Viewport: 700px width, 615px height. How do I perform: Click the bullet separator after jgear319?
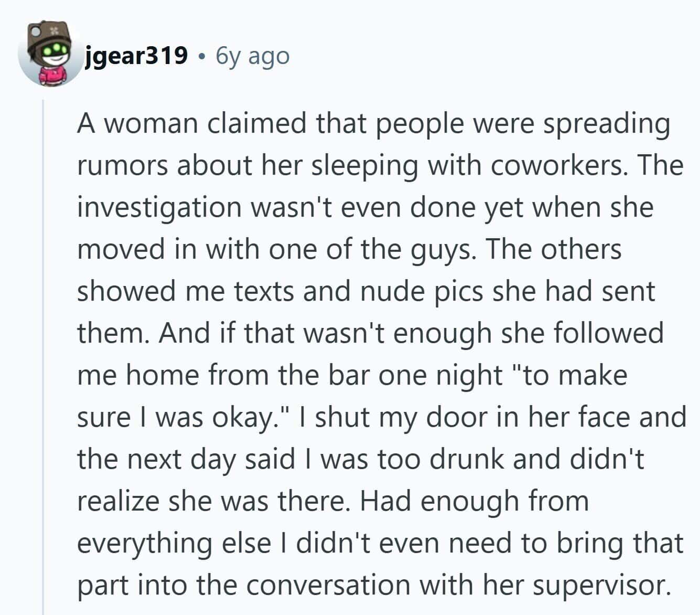point(201,56)
